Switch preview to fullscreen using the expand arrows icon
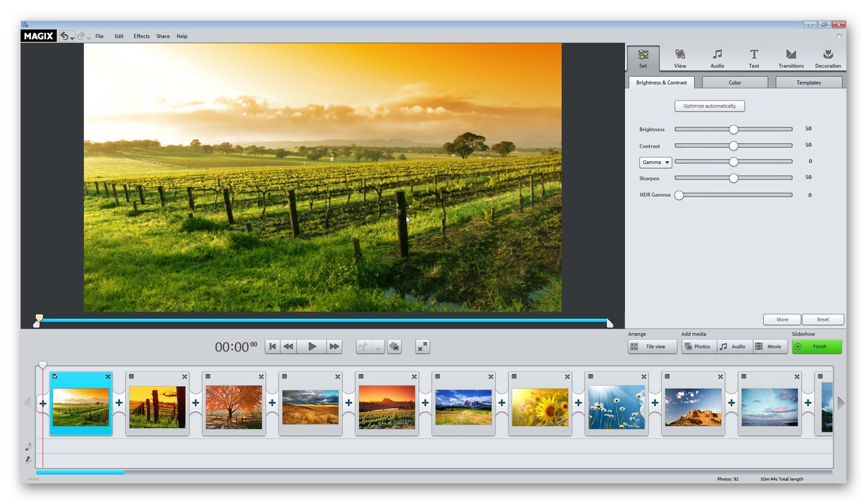This screenshot has width=867, height=504. tap(423, 347)
